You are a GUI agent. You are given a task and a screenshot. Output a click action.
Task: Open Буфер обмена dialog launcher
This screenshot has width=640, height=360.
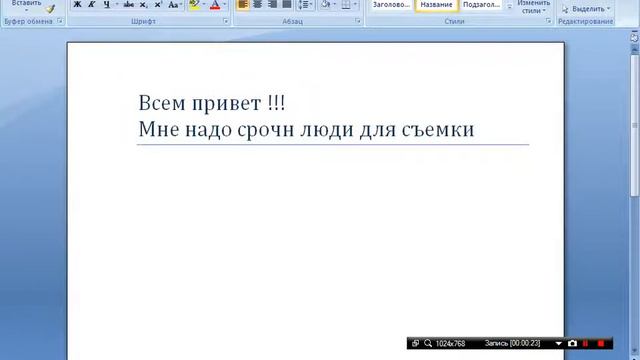[60, 21]
